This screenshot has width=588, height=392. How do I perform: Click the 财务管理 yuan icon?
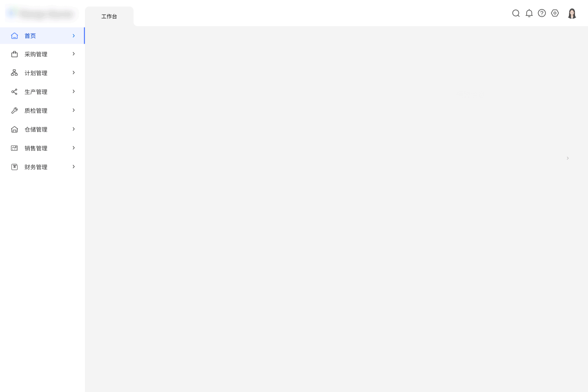point(14,167)
